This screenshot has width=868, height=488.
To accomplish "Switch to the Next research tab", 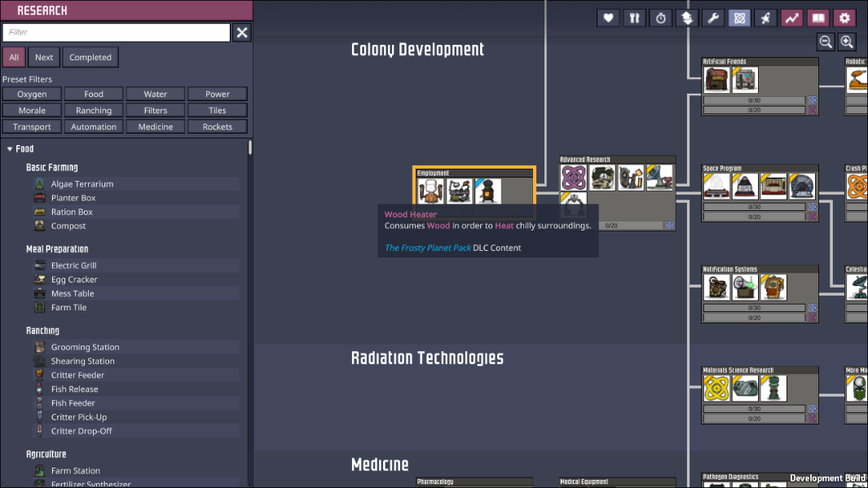I will tap(44, 57).
